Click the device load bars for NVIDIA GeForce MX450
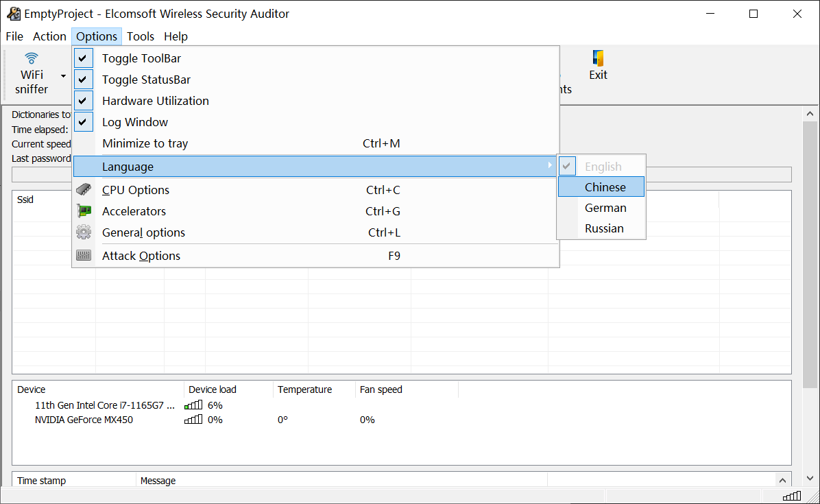This screenshot has width=820, height=504. click(193, 419)
